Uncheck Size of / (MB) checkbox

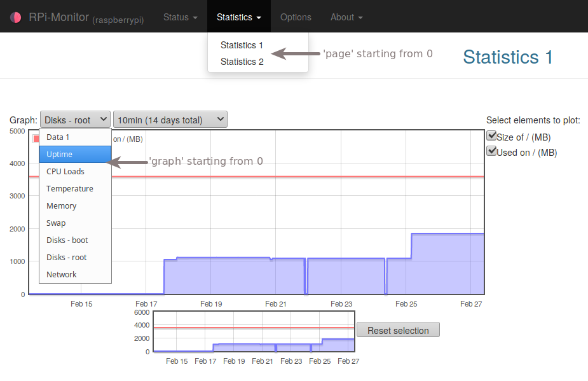pyautogui.click(x=491, y=136)
